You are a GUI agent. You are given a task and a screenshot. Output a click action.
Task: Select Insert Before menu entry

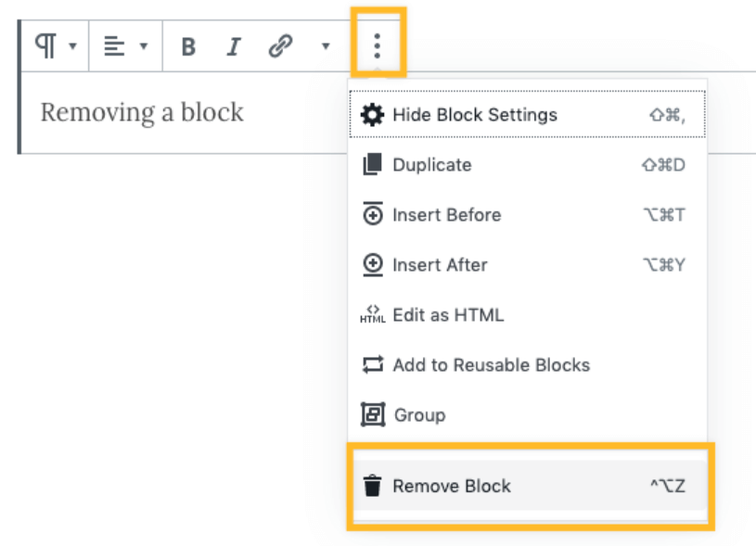point(528,214)
